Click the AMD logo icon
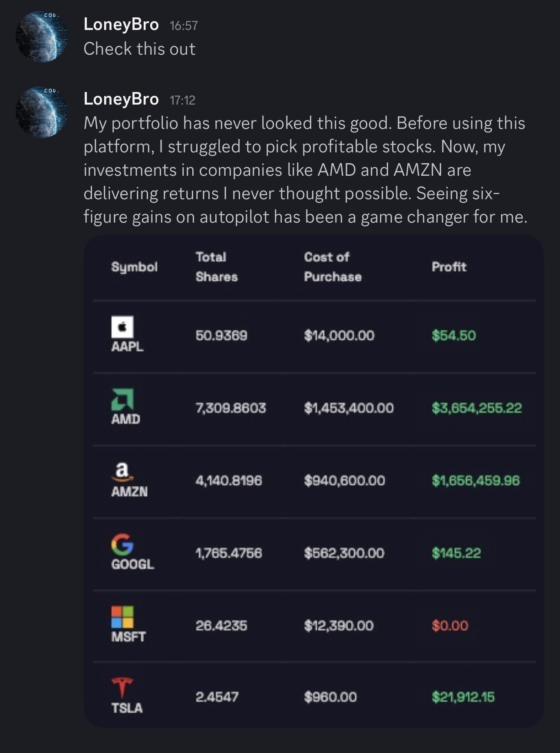Image resolution: width=560 pixels, height=753 pixels. [x=122, y=399]
